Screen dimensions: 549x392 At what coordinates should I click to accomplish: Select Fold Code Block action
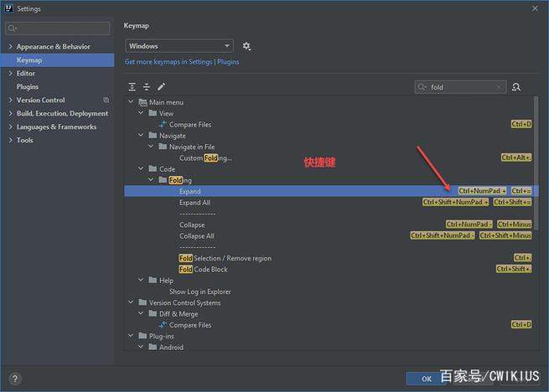pyautogui.click(x=203, y=269)
